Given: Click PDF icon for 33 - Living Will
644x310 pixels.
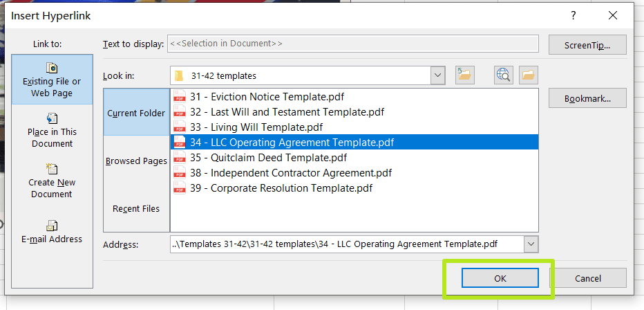Looking at the screenshot, I should click(x=180, y=127).
